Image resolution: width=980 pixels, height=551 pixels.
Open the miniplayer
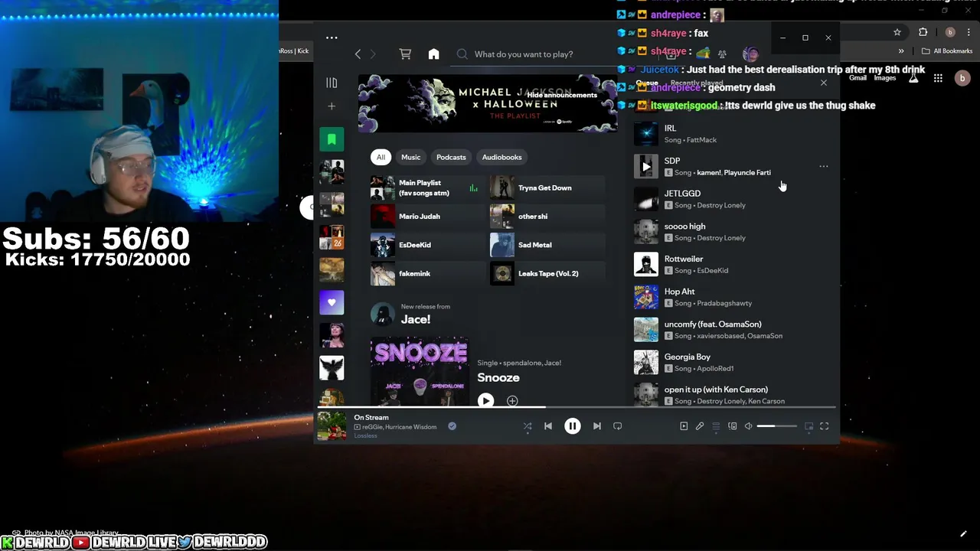[x=808, y=426]
